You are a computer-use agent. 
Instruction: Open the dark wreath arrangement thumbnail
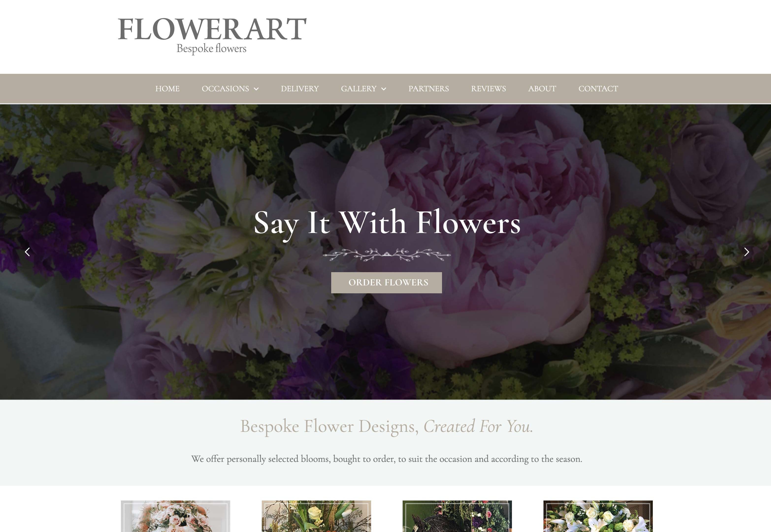click(x=457, y=516)
